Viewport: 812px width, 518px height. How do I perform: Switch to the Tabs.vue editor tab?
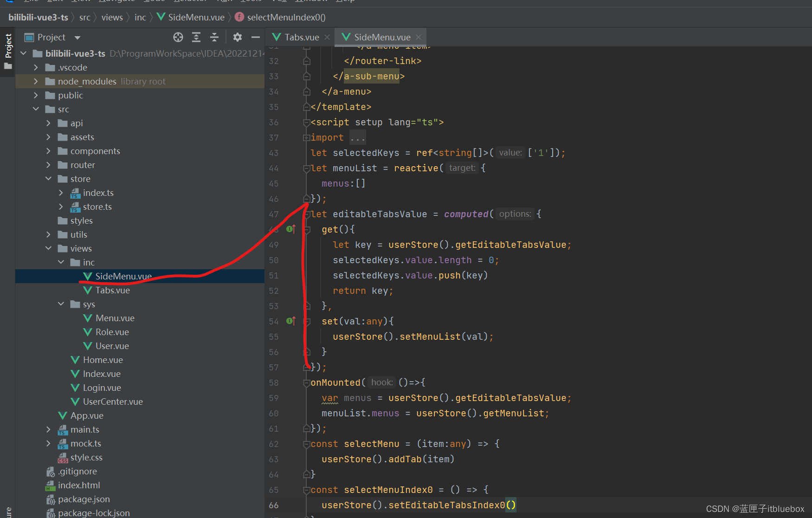[x=301, y=37]
